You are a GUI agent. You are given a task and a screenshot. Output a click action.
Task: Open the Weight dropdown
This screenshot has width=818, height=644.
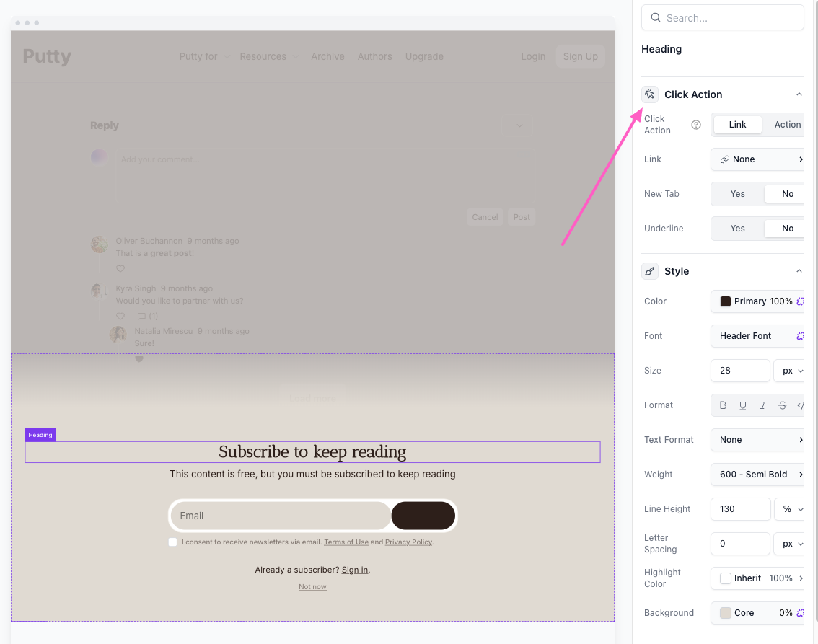click(x=757, y=475)
